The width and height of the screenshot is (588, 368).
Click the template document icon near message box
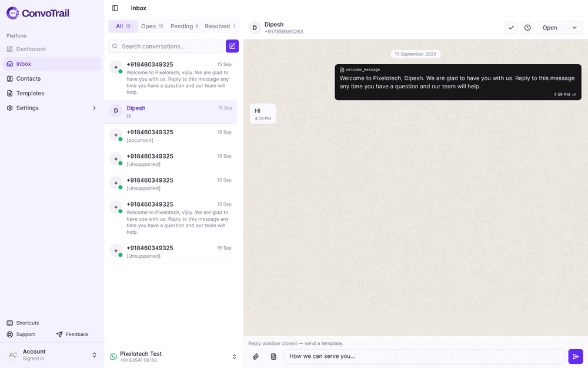[x=273, y=357]
